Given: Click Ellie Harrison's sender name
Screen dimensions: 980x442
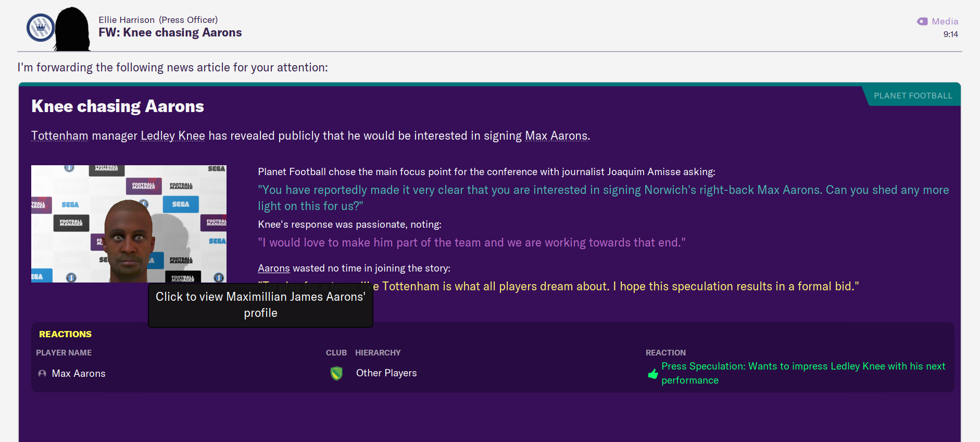Looking at the screenshot, I should pyautogui.click(x=127, y=20).
